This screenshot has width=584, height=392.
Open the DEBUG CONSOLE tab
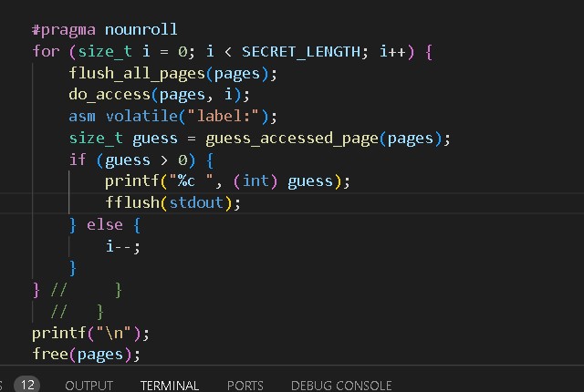pyautogui.click(x=341, y=386)
